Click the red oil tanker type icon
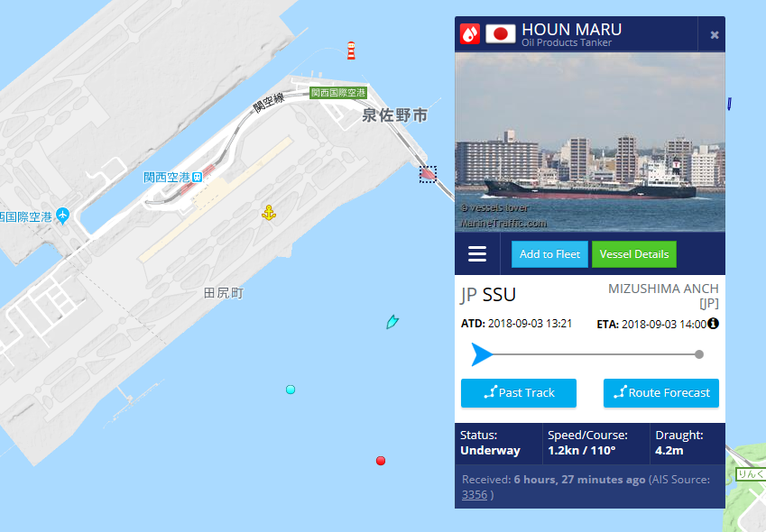The image size is (766, 532). point(470,34)
